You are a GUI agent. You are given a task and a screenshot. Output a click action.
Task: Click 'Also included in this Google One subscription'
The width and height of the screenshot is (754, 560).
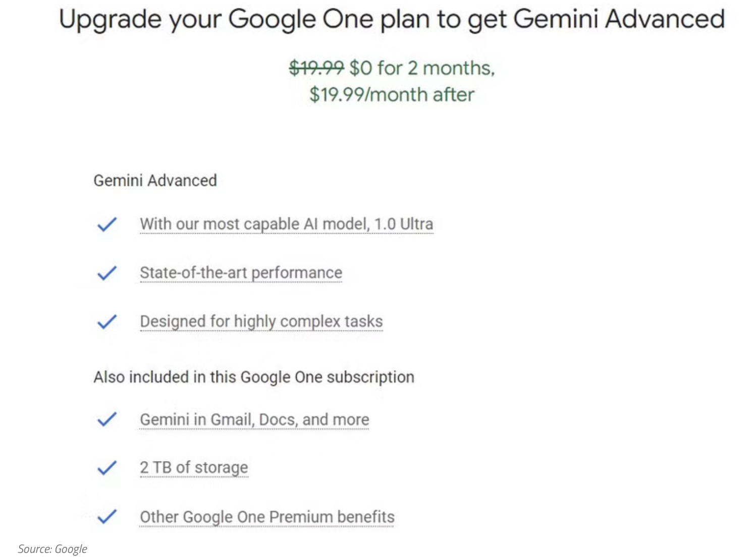tap(254, 377)
